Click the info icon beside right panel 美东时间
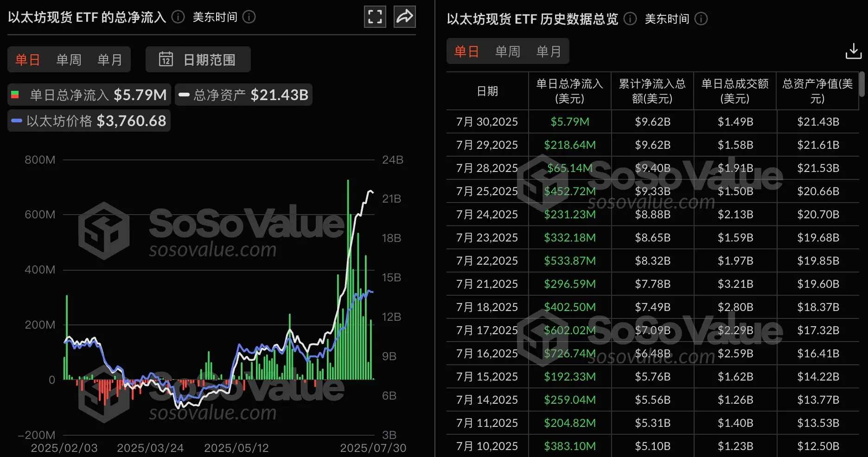Screen dimensions: 868x457 [702, 19]
